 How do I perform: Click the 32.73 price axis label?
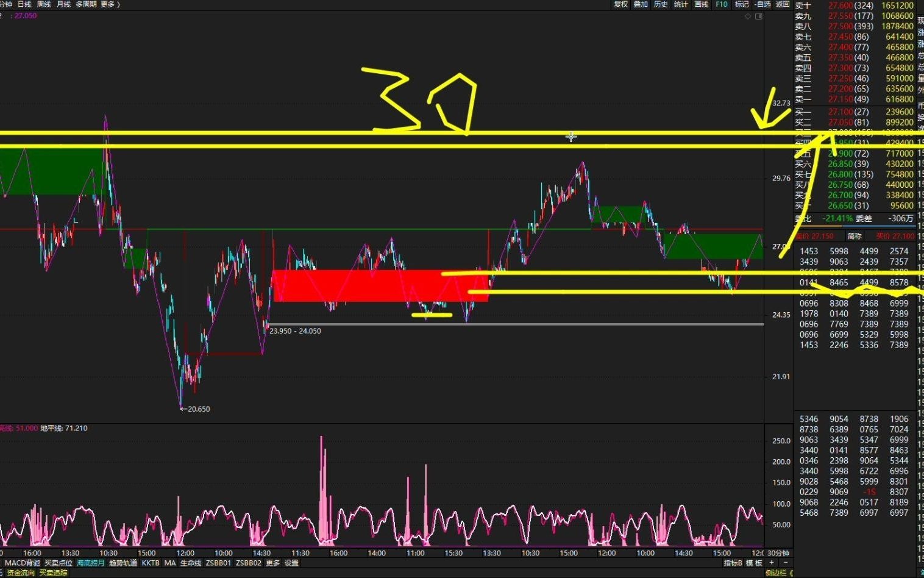[x=781, y=103]
